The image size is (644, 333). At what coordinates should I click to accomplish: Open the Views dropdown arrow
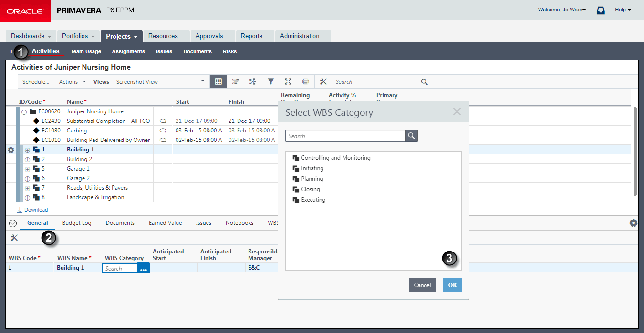coord(203,81)
